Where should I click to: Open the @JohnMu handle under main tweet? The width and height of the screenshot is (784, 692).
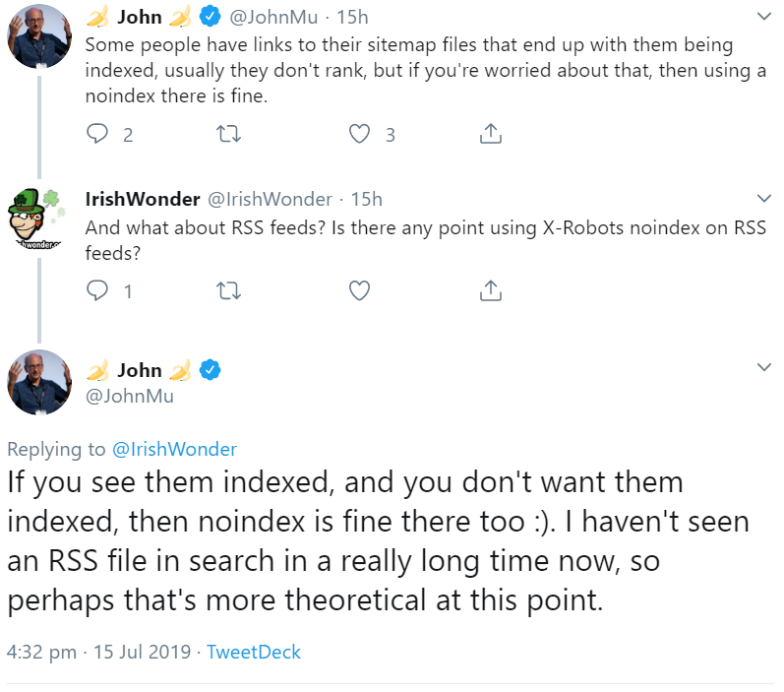[130, 396]
